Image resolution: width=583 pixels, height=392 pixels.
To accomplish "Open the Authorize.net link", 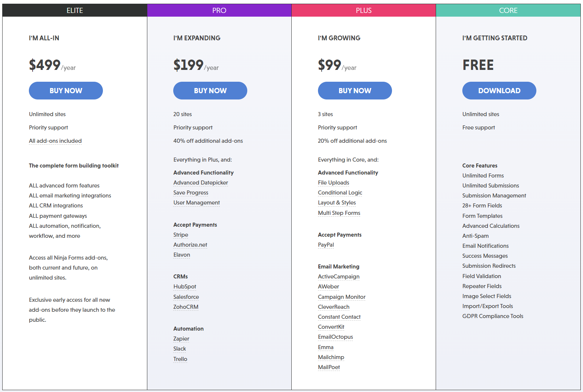I will click(x=190, y=244).
